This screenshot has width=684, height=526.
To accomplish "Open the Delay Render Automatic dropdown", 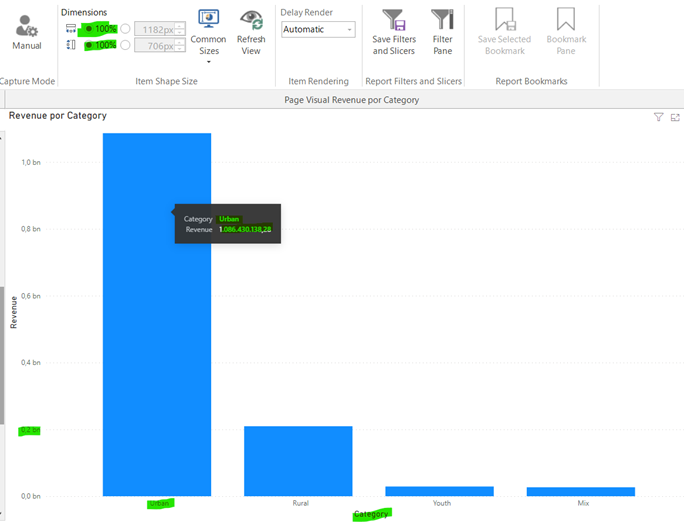I will pyautogui.click(x=318, y=30).
